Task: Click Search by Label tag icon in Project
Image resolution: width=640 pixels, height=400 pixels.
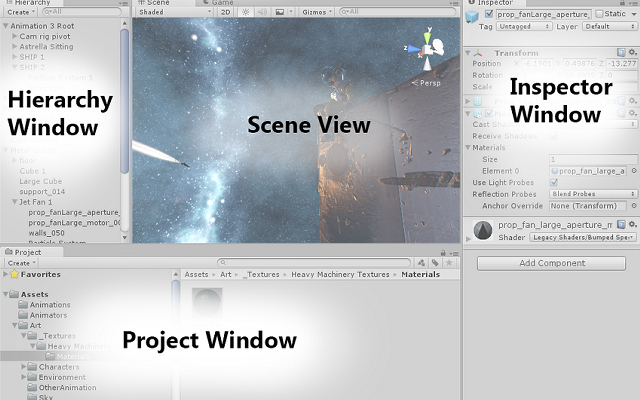Action: [435, 262]
